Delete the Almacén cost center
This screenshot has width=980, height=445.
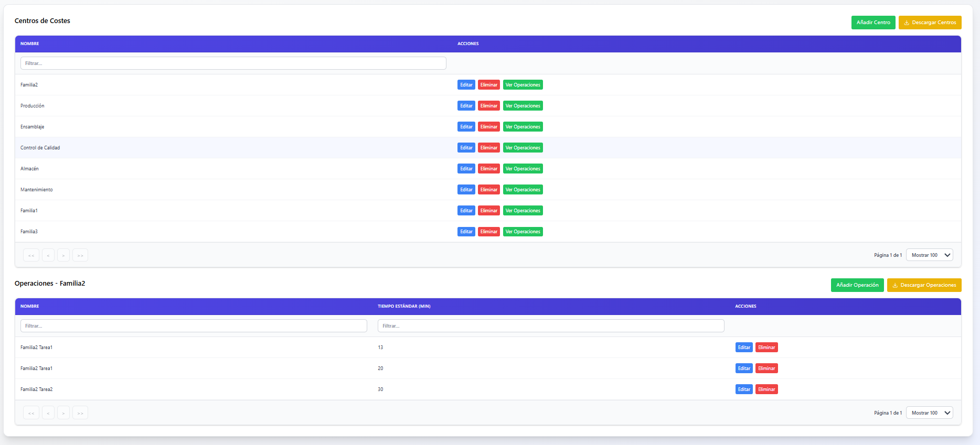488,169
